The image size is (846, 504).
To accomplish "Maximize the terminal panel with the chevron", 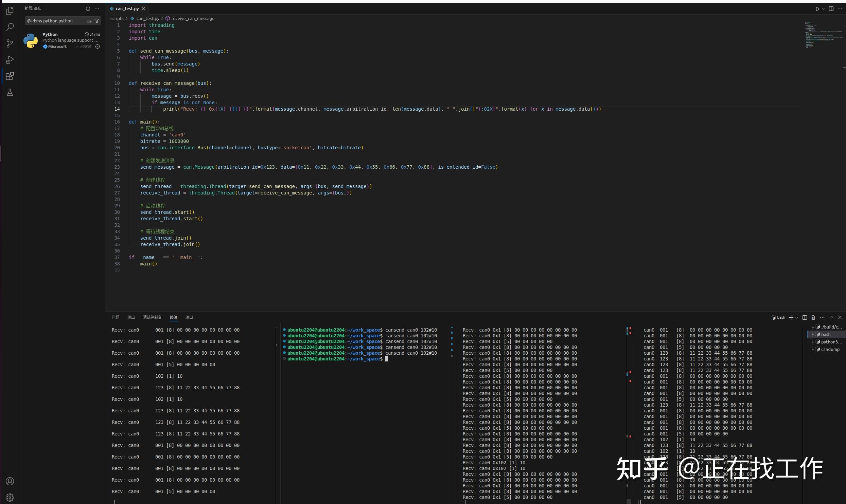I will 831,317.
